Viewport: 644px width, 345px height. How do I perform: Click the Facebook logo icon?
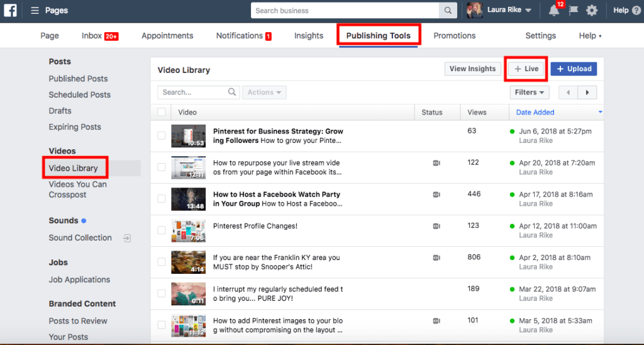(x=10, y=10)
